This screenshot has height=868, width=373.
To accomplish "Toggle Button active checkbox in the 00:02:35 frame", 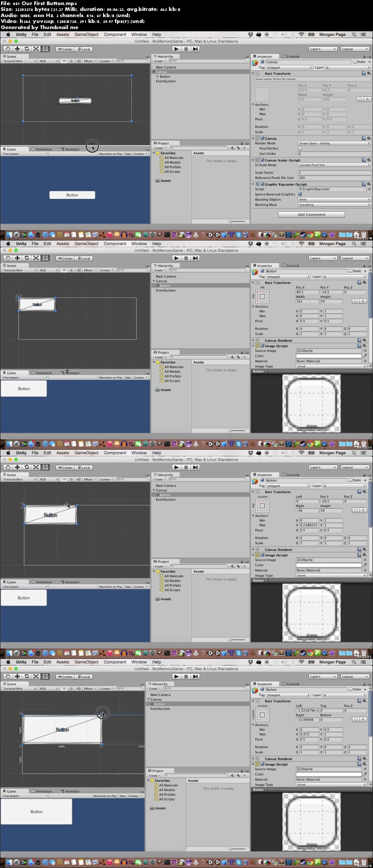I will point(263,271).
